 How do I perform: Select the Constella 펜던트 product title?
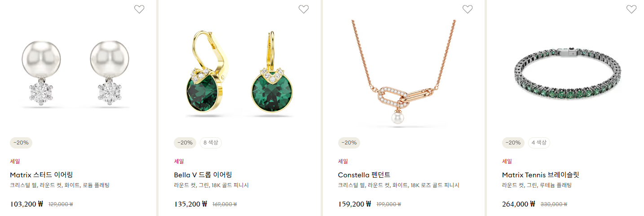pos(364,175)
